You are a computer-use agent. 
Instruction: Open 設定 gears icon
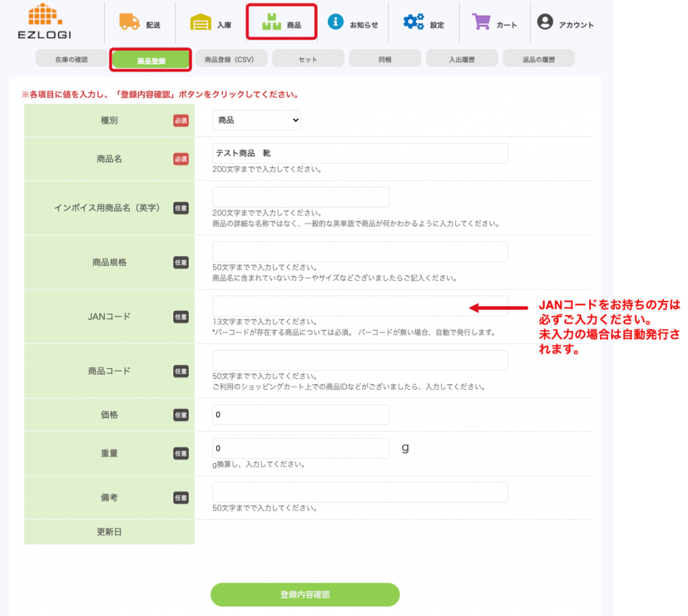pyautogui.click(x=414, y=21)
